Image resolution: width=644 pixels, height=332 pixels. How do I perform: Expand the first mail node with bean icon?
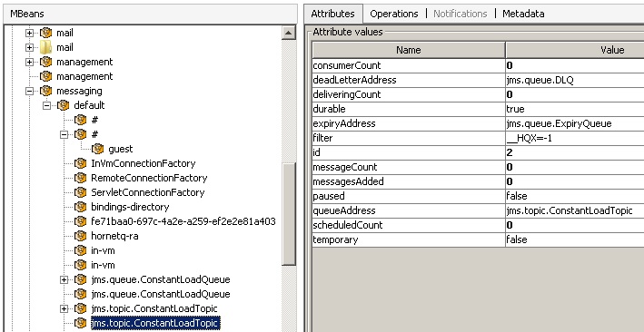(29, 33)
